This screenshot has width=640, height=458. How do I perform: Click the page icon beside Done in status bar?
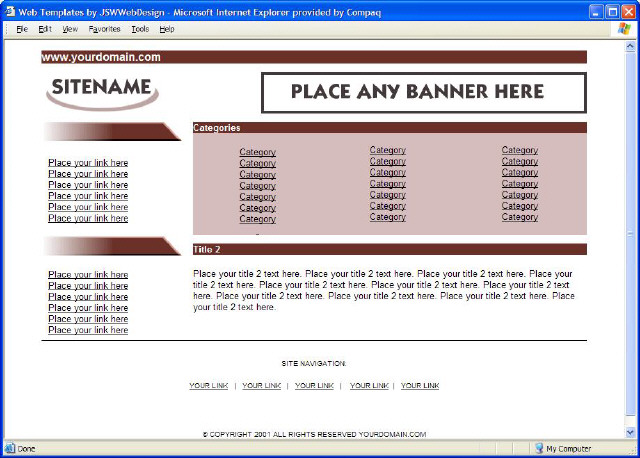[x=9, y=449]
